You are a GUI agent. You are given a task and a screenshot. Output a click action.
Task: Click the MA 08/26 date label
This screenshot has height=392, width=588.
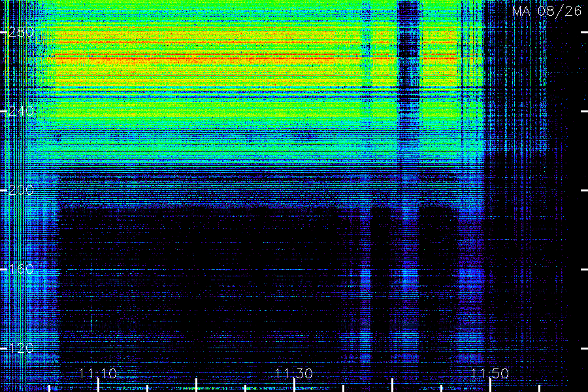[547, 11]
